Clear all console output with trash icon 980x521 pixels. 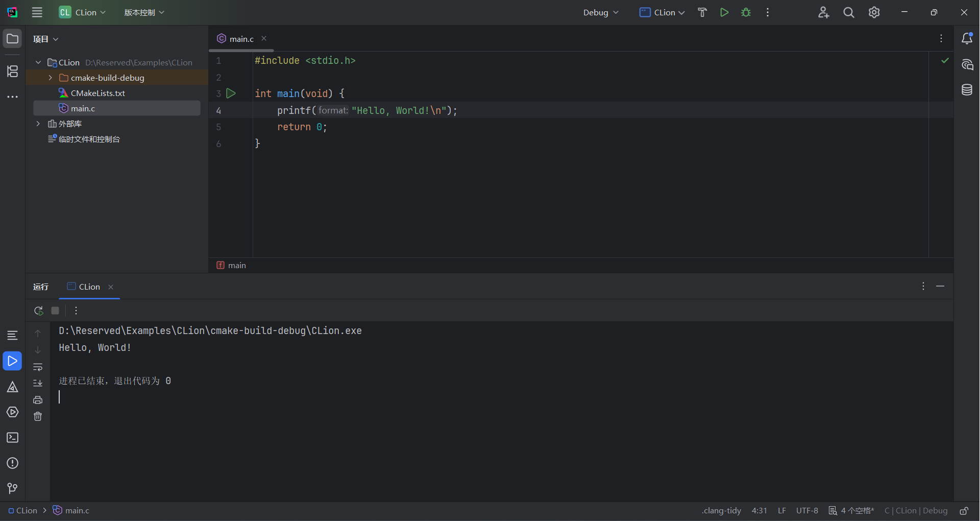[38, 417]
